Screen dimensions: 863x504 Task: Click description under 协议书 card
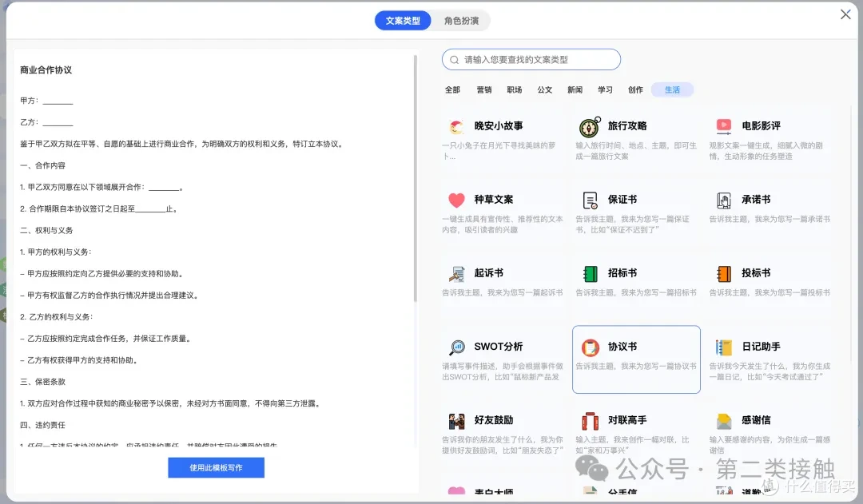coord(636,367)
